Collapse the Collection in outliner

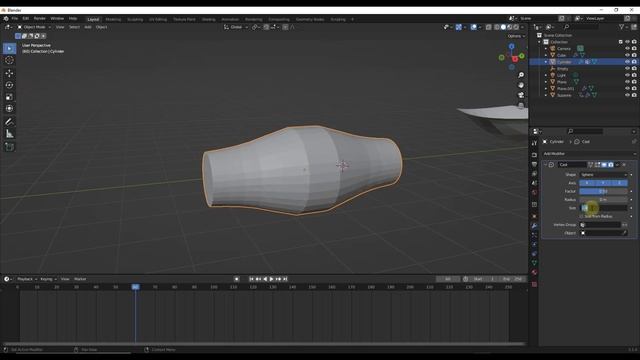tap(540, 42)
